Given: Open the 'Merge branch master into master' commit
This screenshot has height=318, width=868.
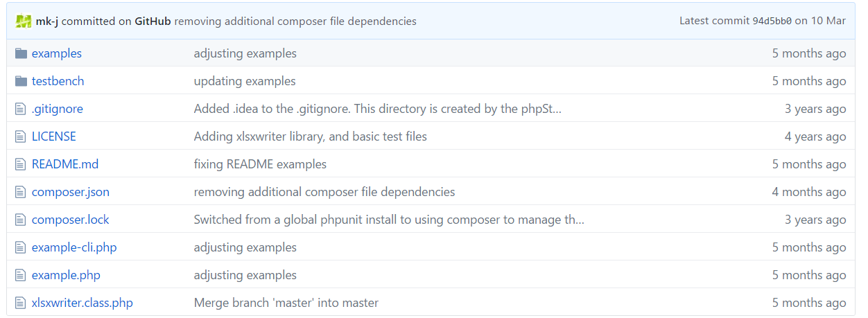Looking at the screenshot, I should coord(286,303).
